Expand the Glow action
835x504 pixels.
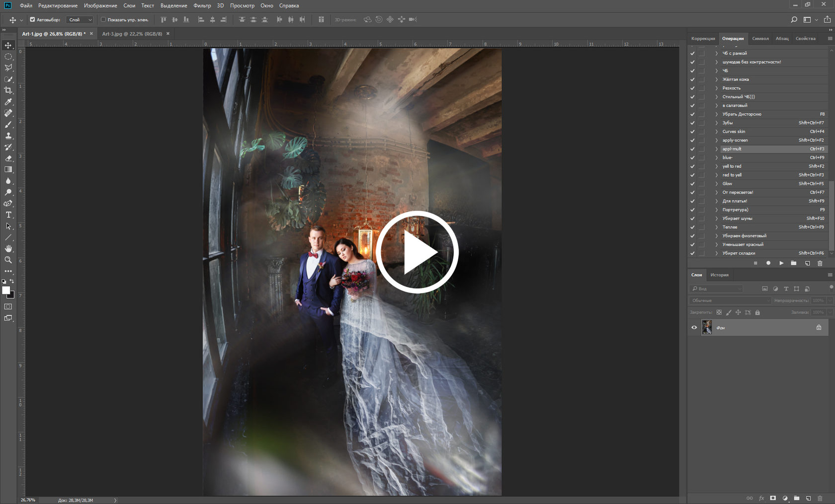coord(716,184)
